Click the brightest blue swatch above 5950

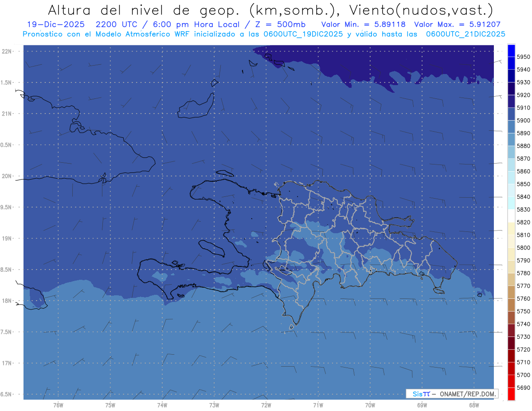point(511,51)
